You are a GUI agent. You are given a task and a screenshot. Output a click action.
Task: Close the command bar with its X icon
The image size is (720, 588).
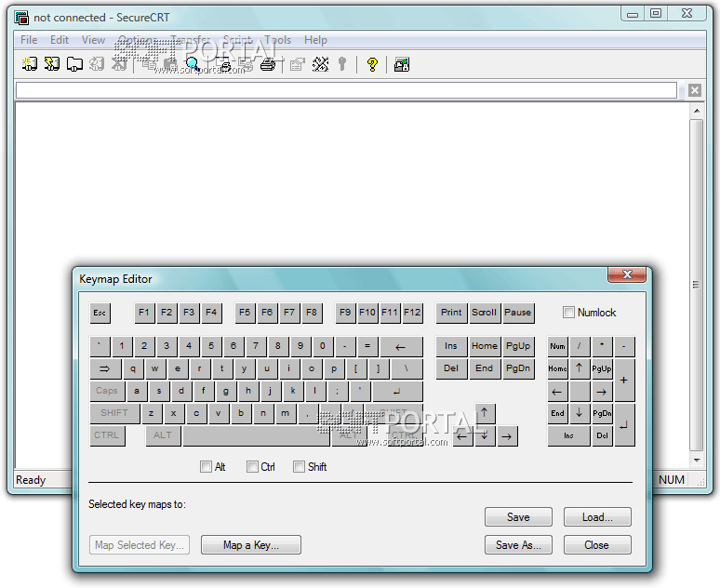(x=695, y=90)
